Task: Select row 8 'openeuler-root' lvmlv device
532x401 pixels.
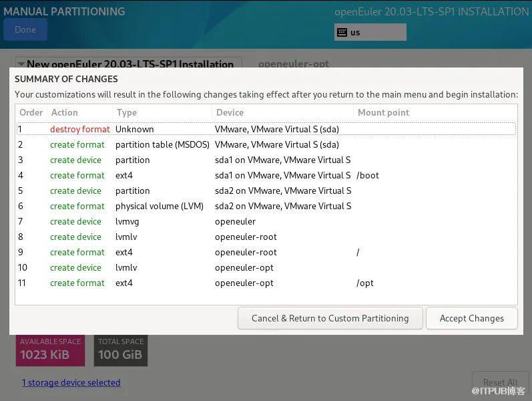Action: pos(246,237)
